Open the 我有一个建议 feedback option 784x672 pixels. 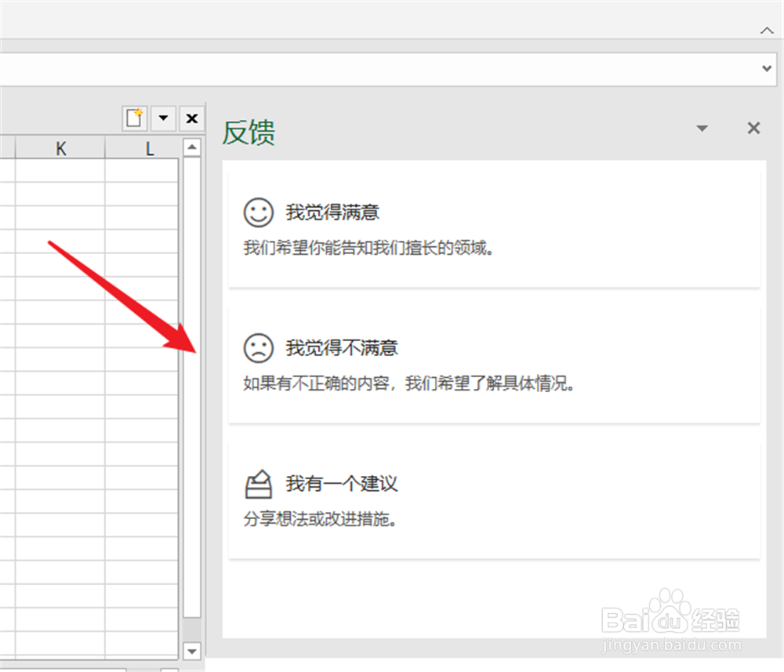click(x=494, y=498)
